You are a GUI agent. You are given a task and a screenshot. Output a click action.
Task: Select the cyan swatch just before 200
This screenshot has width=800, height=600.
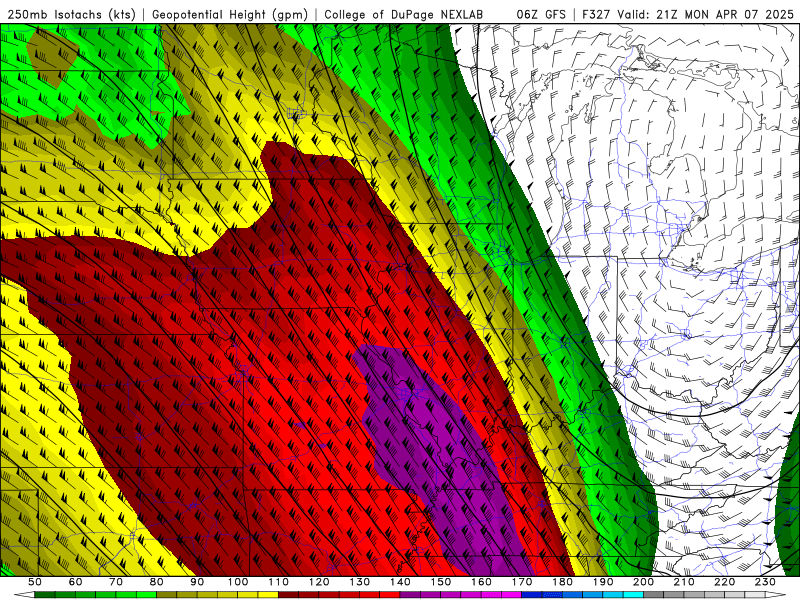(x=633, y=595)
